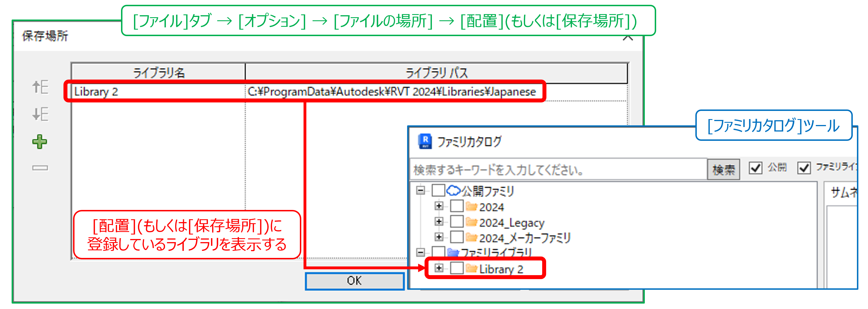Image resolution: width=868 pixels, height=309 pixels.
Task: Click OK in 保存場所 dialog
Action: coord(355,281)
